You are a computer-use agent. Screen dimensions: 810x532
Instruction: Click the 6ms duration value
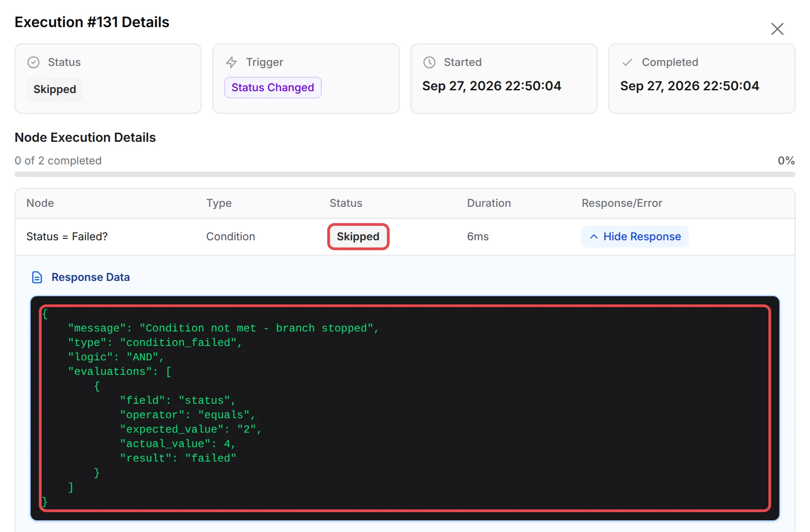[x=478, y=237]
